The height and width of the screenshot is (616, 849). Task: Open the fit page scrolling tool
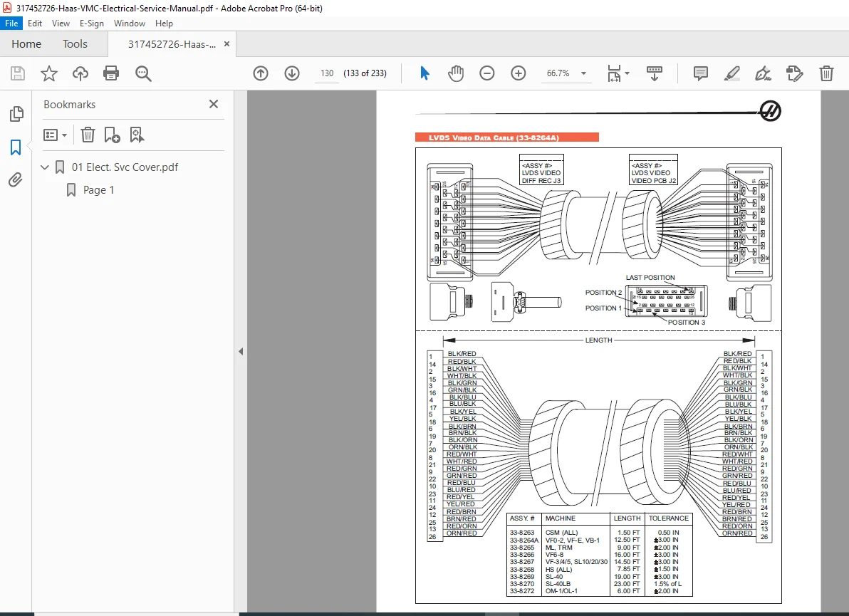tap(614, 73)
